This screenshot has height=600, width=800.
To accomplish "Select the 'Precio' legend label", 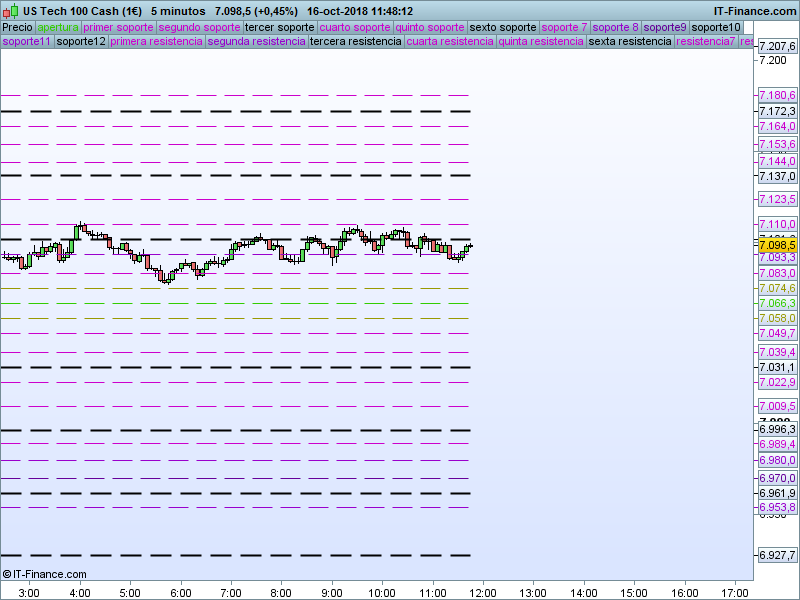I will (18, 28).
